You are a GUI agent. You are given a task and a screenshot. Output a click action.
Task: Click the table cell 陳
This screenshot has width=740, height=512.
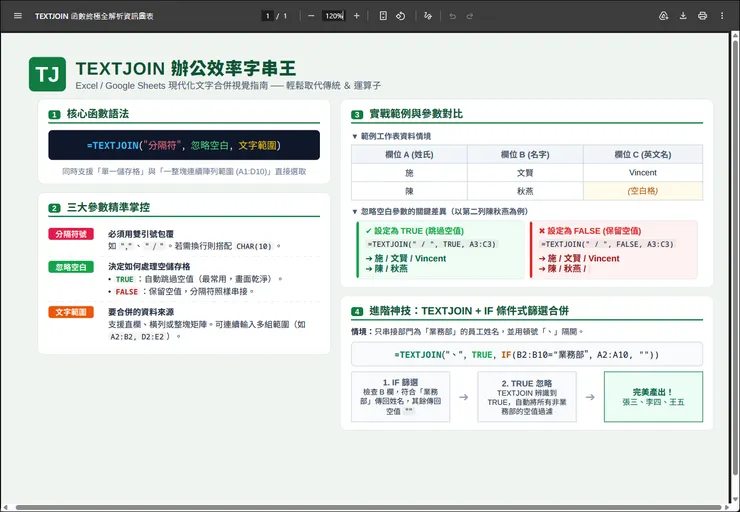coord(409,191)
